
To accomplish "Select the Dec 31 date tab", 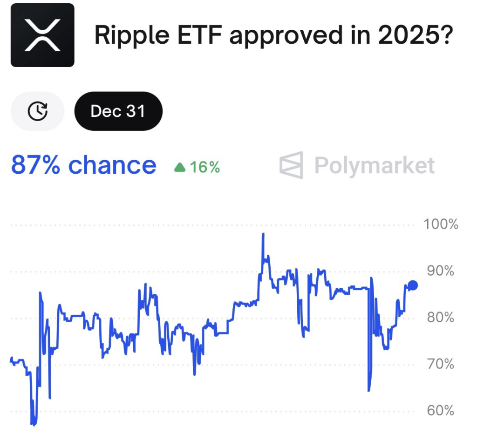I will coord(118,111).
